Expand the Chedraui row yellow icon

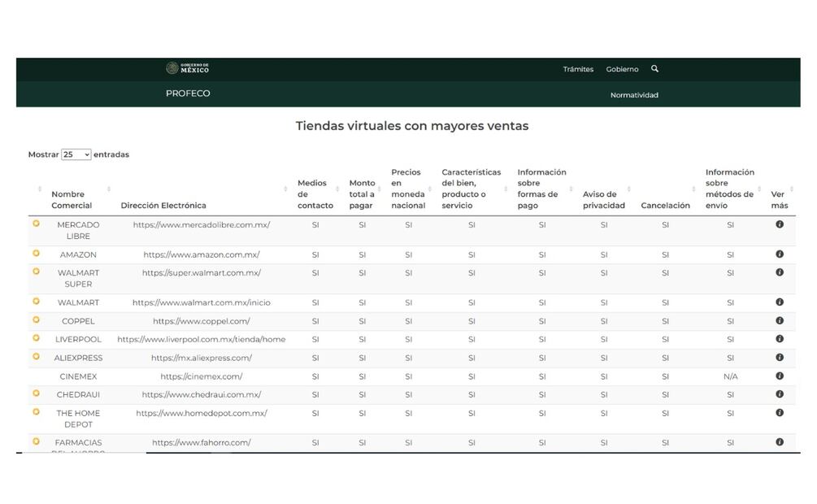36,393
